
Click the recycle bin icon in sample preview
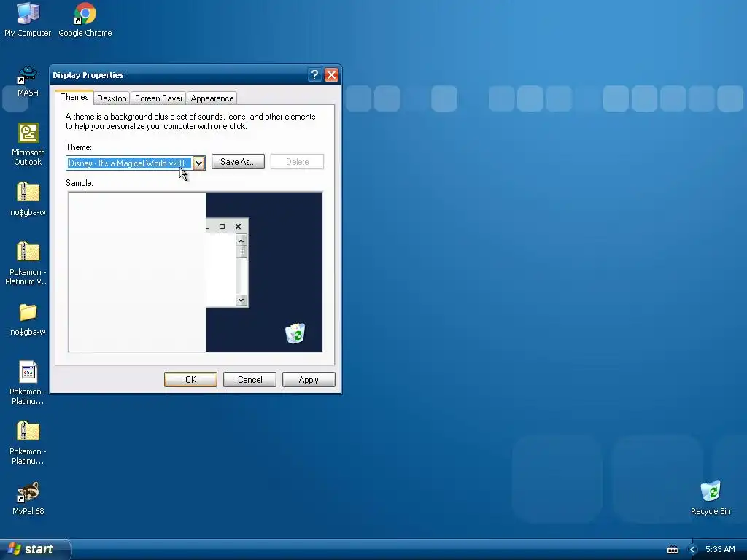(x=295, y=333)
